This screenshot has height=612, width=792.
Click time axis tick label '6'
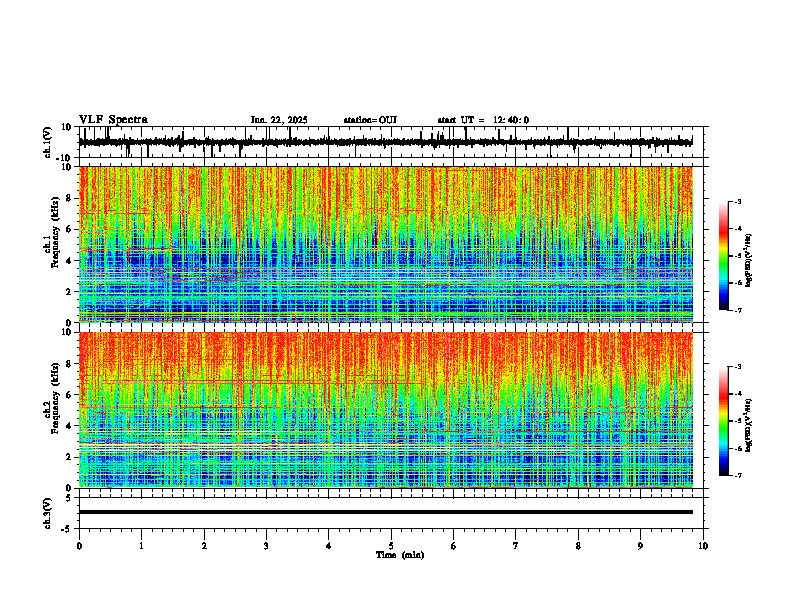454,545
